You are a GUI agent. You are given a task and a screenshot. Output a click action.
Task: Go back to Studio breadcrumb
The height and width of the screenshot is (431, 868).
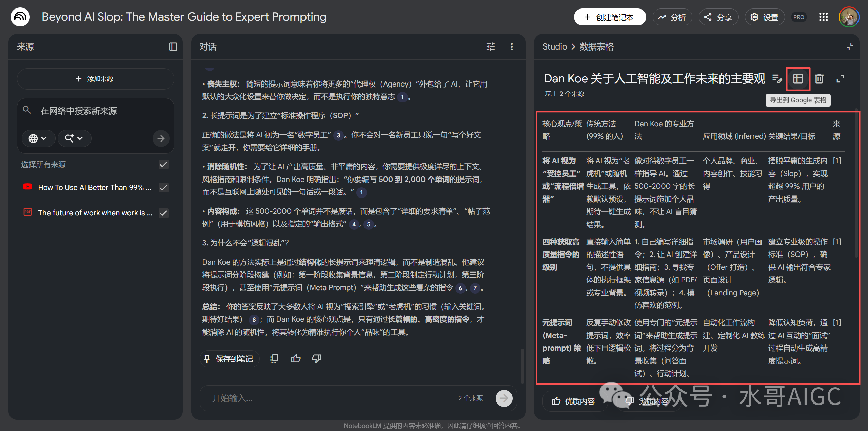tap(554, 47)
